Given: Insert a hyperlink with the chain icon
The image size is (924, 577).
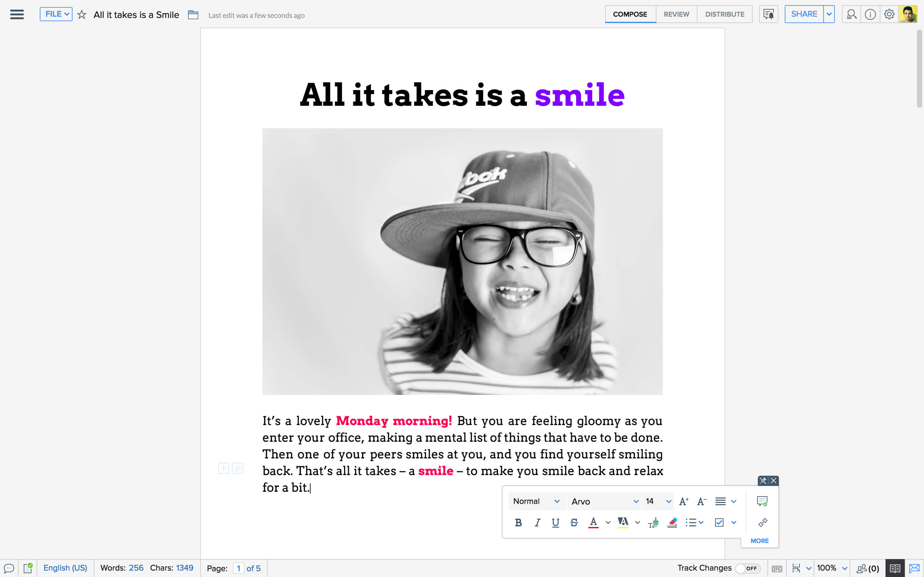Looking at the screenshot, I should (x=763, y=523).
